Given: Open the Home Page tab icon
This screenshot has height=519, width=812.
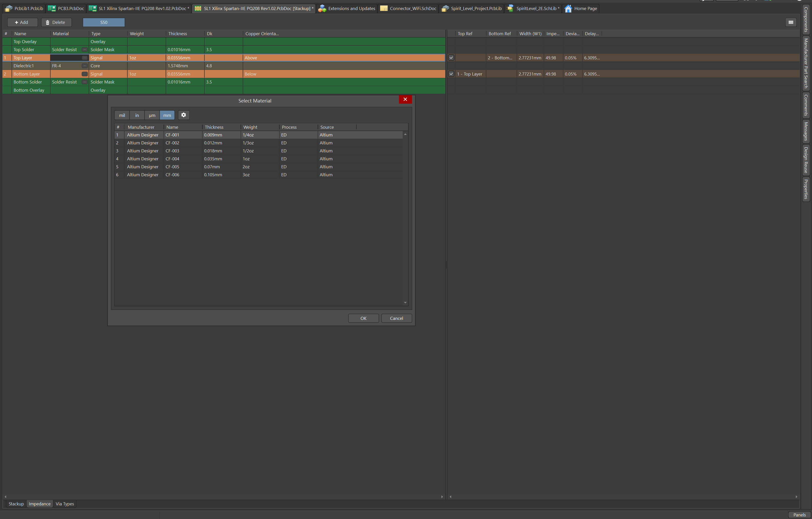Looking at the screenshot, I should 568,8.
